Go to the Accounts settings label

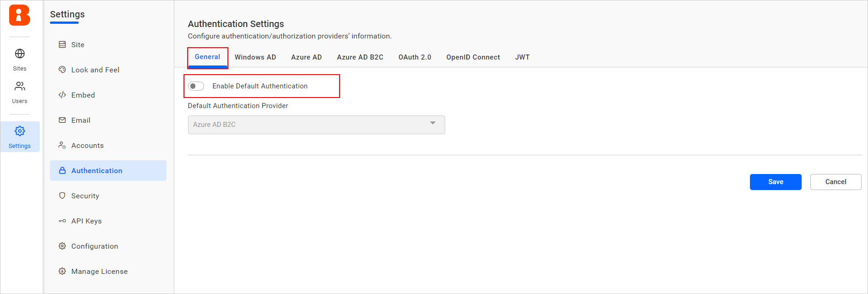(87, 145)
